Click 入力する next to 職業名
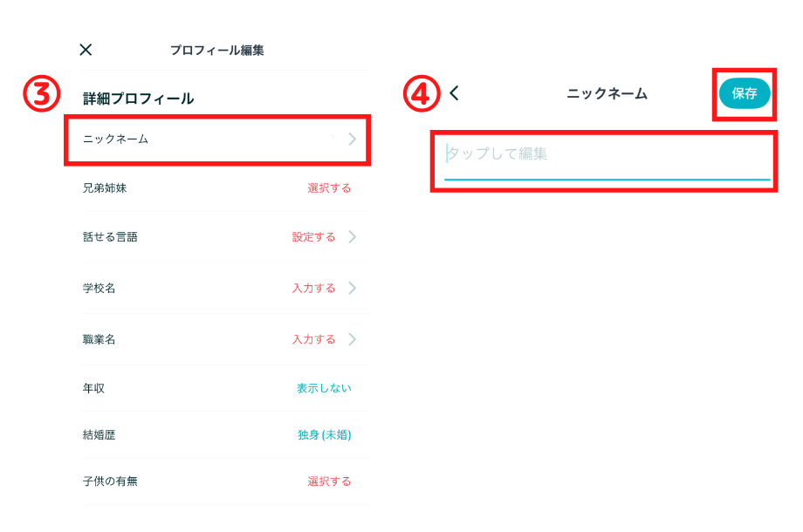The width and height of the screenshot is (803, 532). tap(312, 339)
